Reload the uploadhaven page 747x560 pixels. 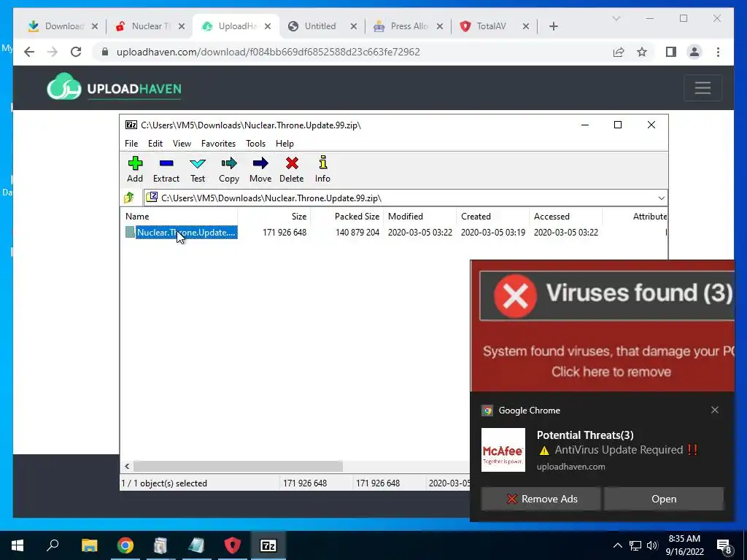76,52
